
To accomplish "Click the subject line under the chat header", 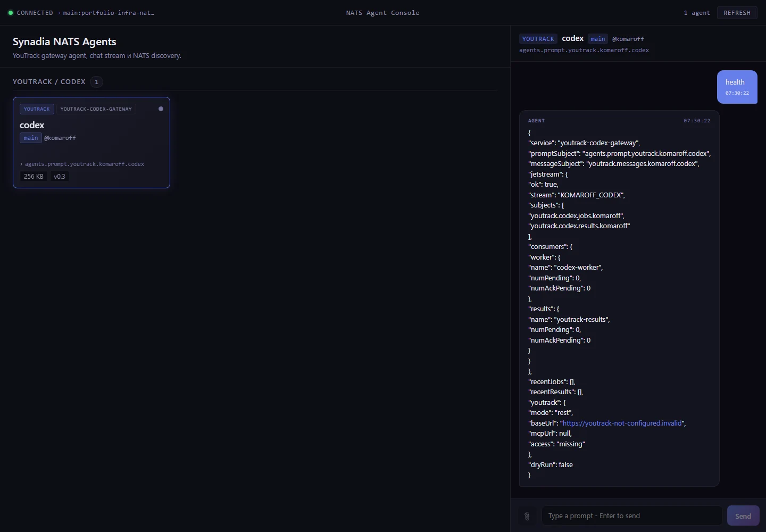I will [584, 51].
